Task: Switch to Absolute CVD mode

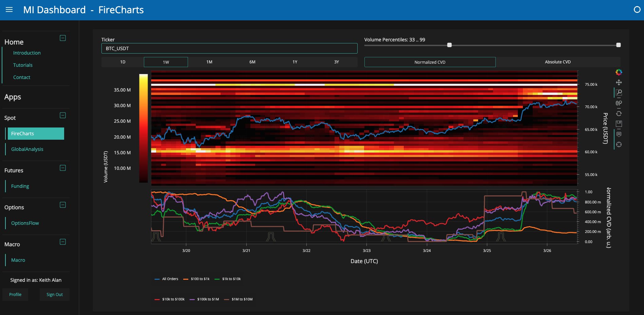Action: pos(558,62)
